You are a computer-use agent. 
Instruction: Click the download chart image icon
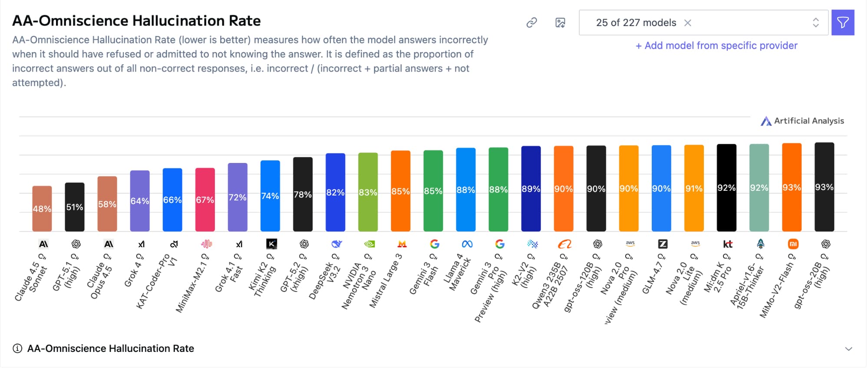560,23
